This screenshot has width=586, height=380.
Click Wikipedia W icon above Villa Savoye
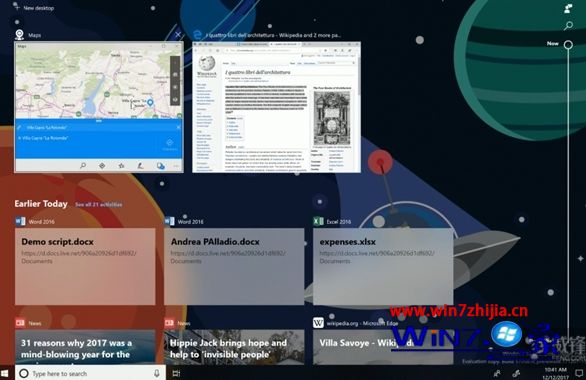click(318, 322)
